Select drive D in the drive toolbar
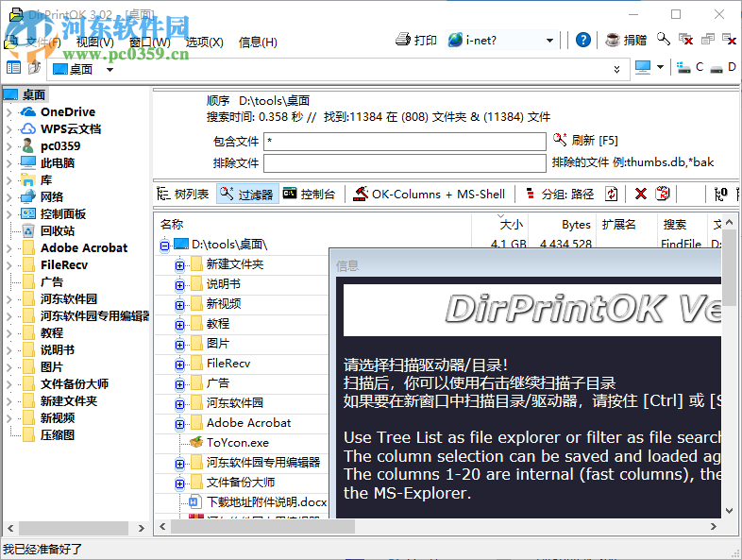 [723, 67]
